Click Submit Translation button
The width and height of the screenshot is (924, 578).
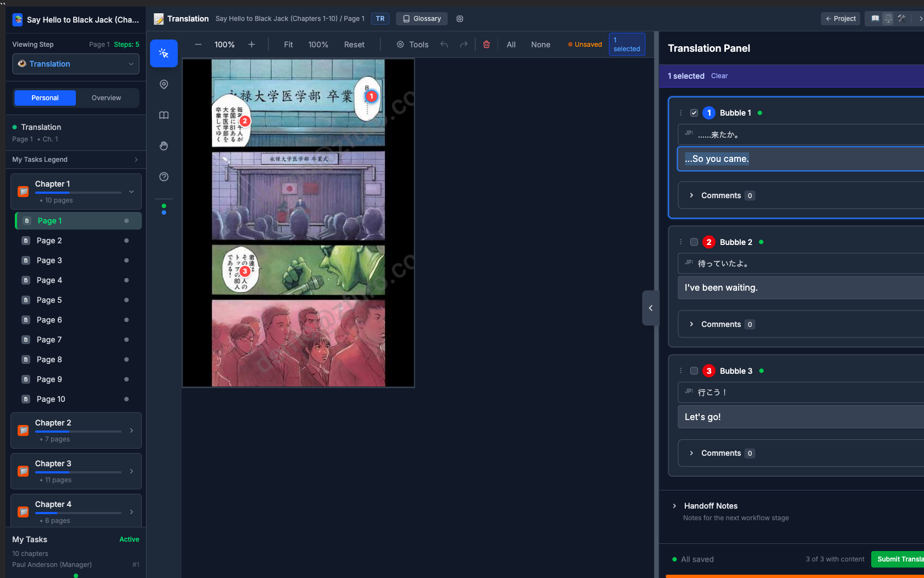tap(898, 559)
